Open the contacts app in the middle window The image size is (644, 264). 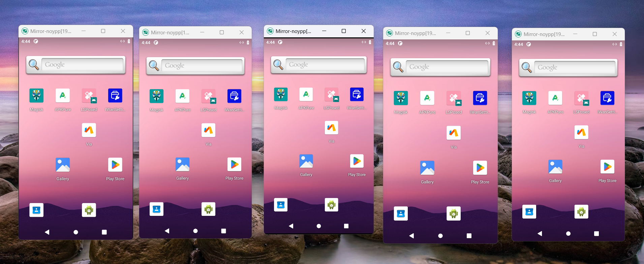(281, 204)
